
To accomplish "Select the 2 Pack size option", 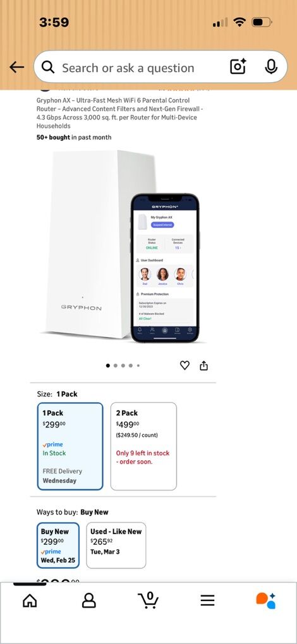I will pyautogui.click(x=143, y=446).
